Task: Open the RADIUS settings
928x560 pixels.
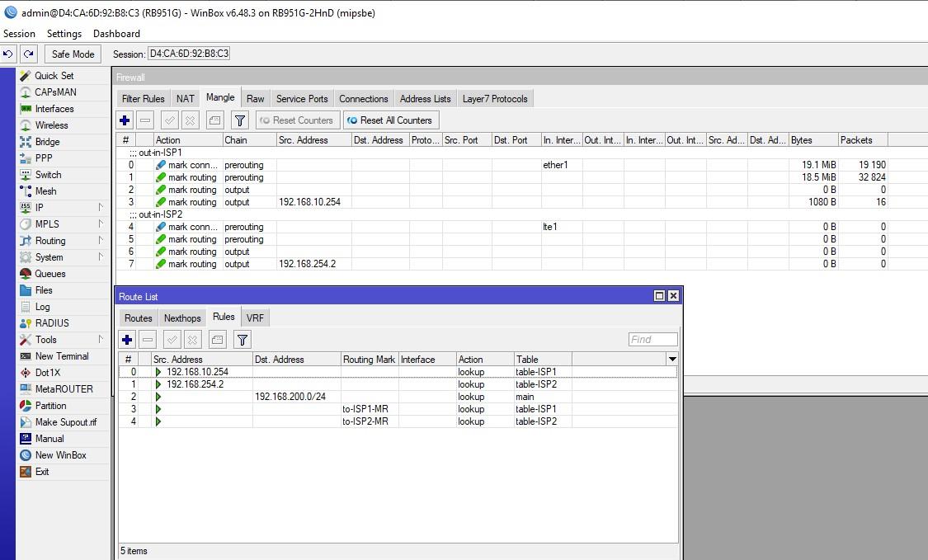Action: (52, 323)
